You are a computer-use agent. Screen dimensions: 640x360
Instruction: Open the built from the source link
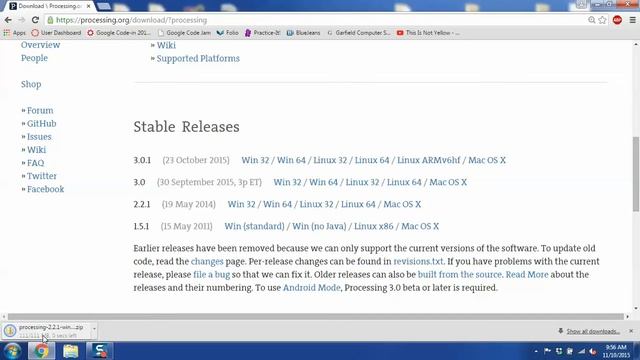pos(460,274)
